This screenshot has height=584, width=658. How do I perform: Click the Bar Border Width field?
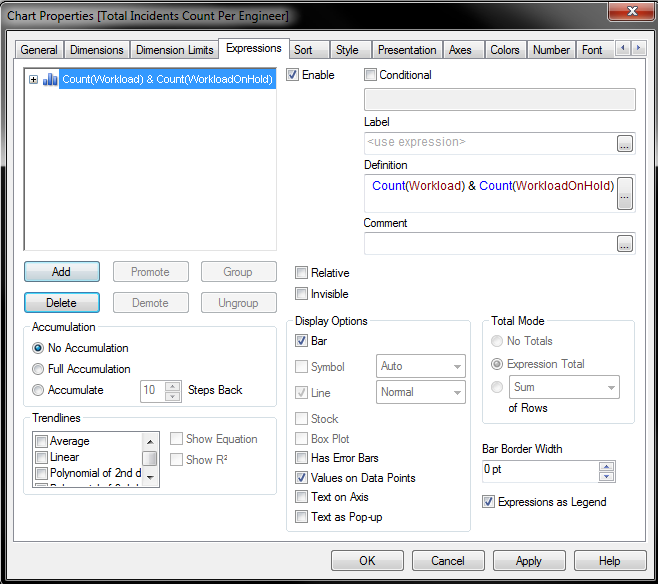[540, 471]
